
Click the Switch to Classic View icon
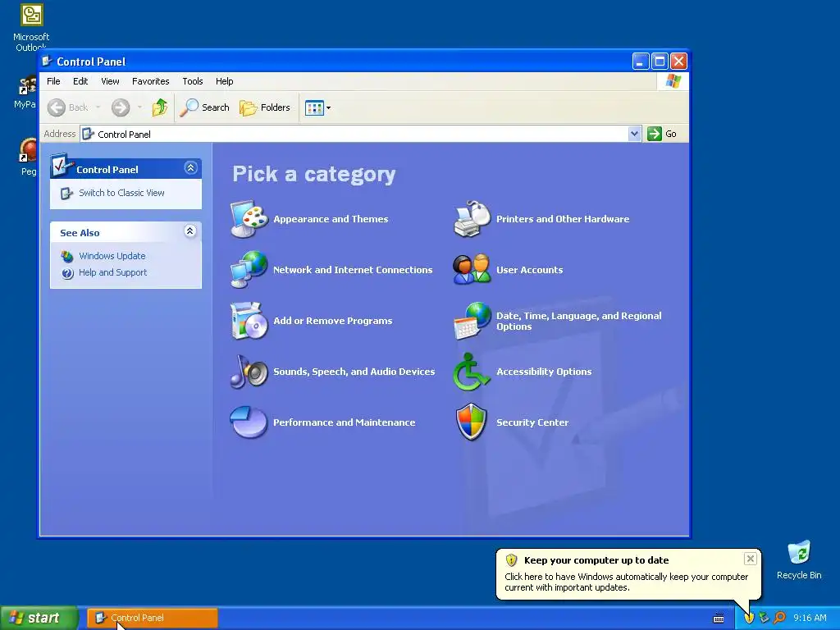[x=66, y=194]
